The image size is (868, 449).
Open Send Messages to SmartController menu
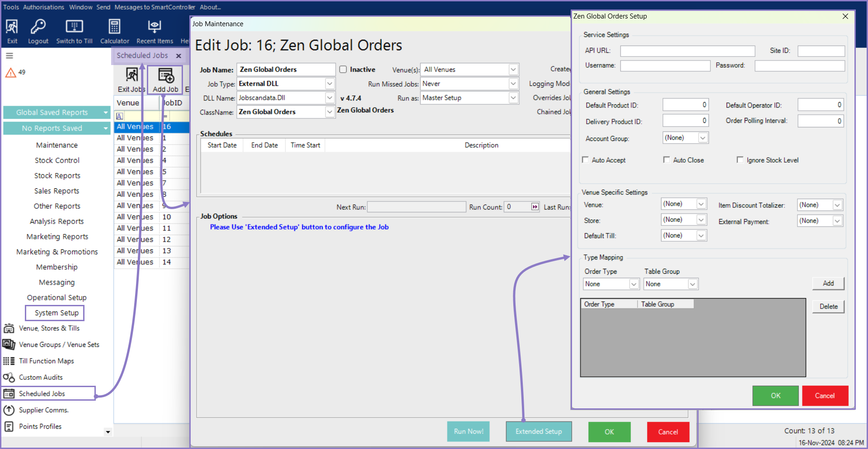pyautogui.click(x=145, y=7)
